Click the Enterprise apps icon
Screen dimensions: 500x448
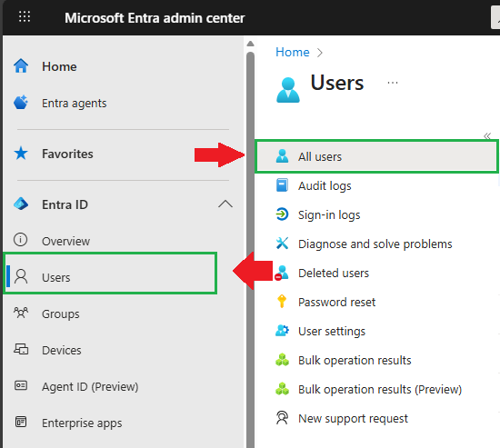pyautogui.click(x=21, y=423)
